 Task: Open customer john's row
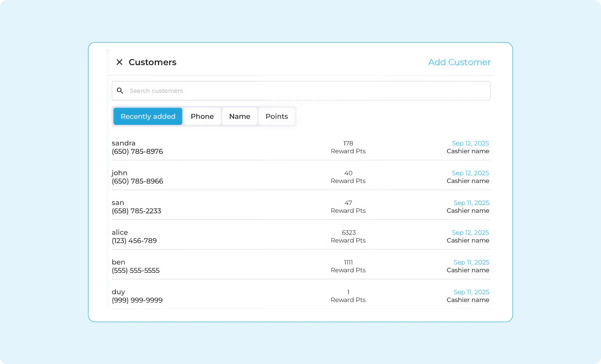tap(120, 173)
